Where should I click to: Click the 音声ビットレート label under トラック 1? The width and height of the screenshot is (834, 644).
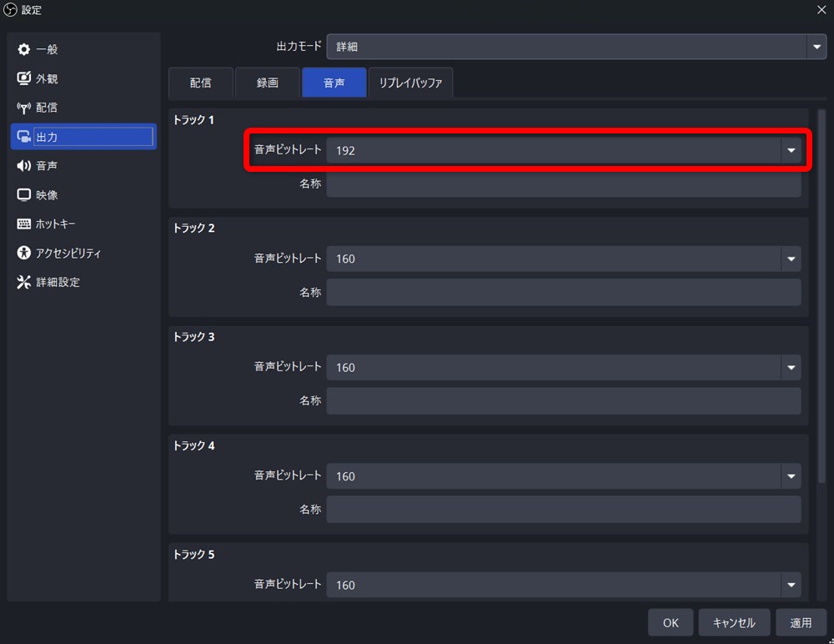pos(288,149)
